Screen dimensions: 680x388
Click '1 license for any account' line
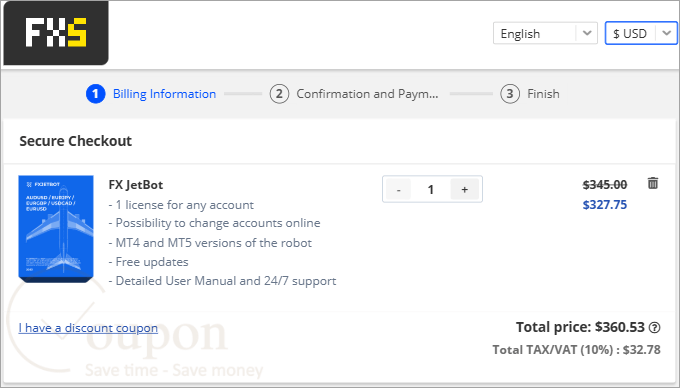coord(181,205)
